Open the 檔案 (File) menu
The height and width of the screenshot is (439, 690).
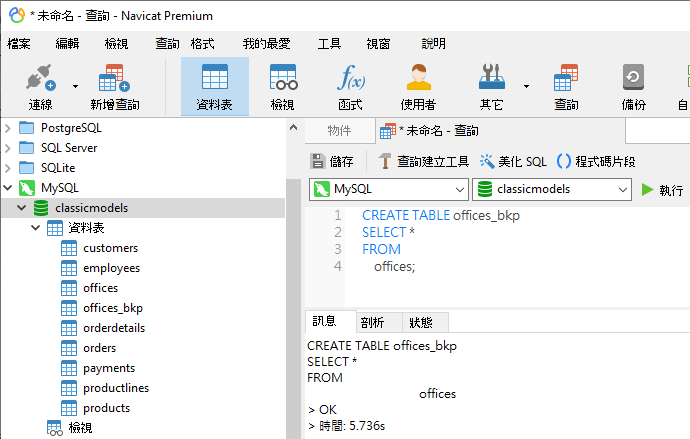pyautogui.click(x=19, y=44)
